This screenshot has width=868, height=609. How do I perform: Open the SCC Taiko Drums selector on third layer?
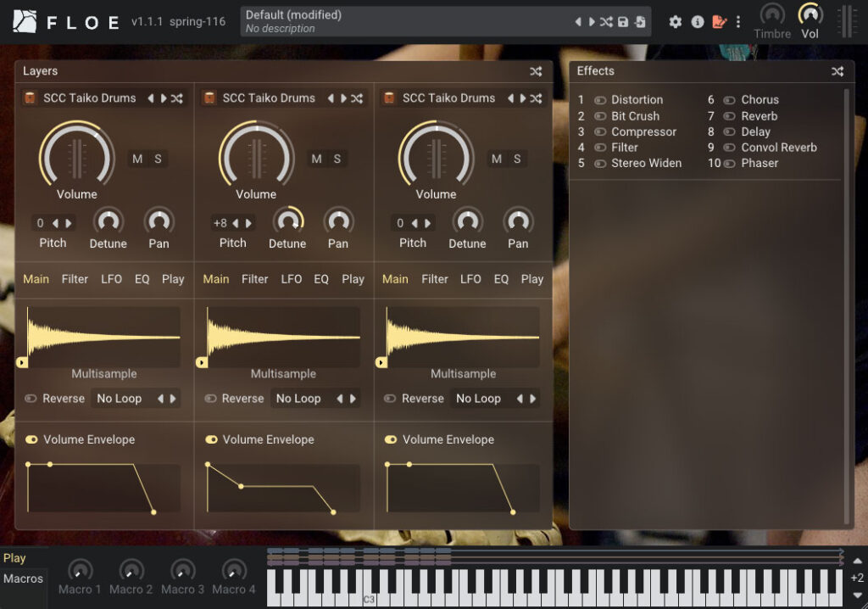pyautogui.click(x=448, y=98)
